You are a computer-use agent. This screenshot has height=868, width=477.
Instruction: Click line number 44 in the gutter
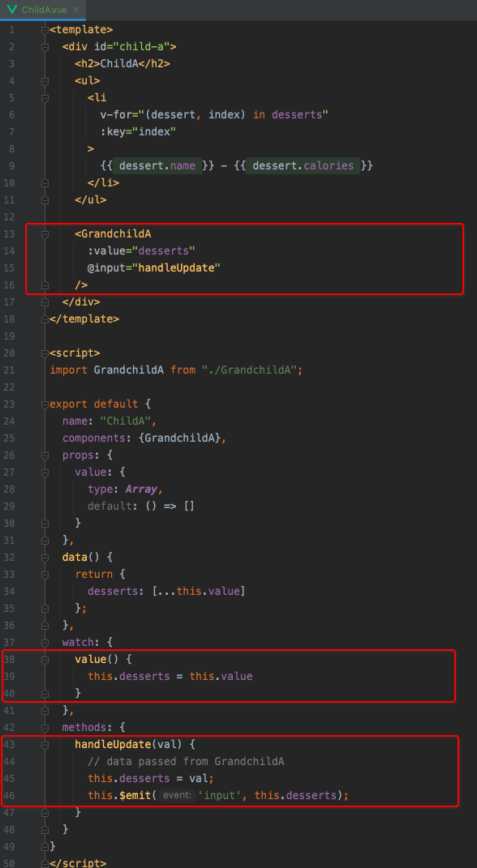tap(11, 762)
